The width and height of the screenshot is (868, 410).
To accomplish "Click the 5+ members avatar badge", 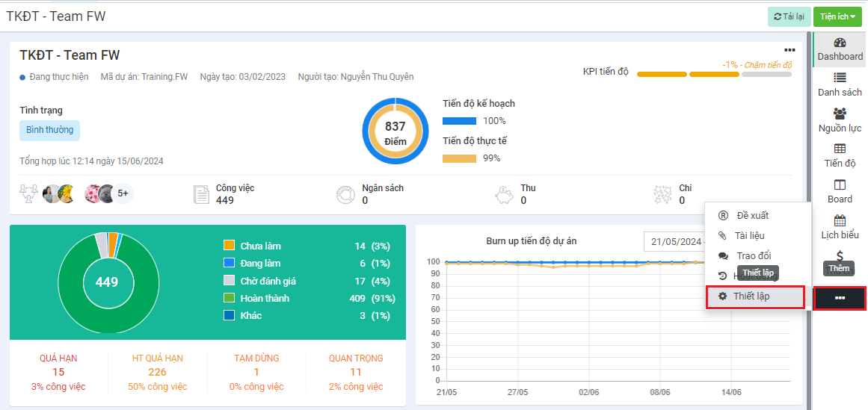I will [123, 193].
